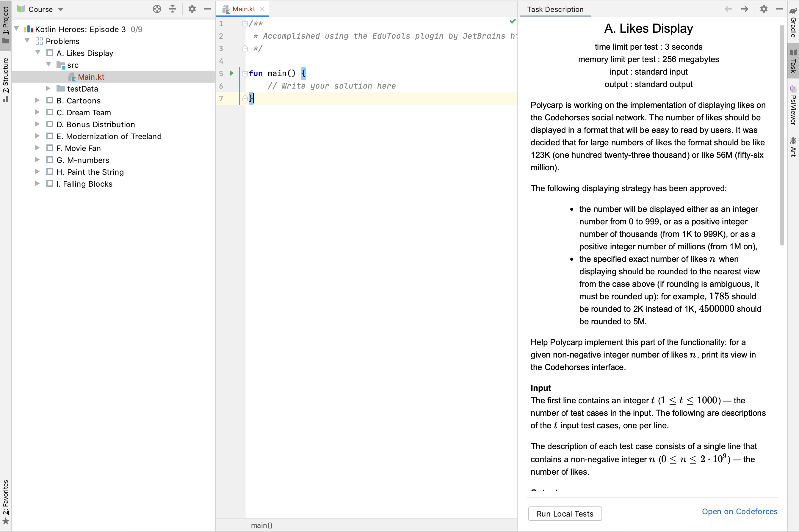The width and height of the screenshot is (799, 532).
Task: Click the green inspection checkmark icon
Action: click(513, 21)
